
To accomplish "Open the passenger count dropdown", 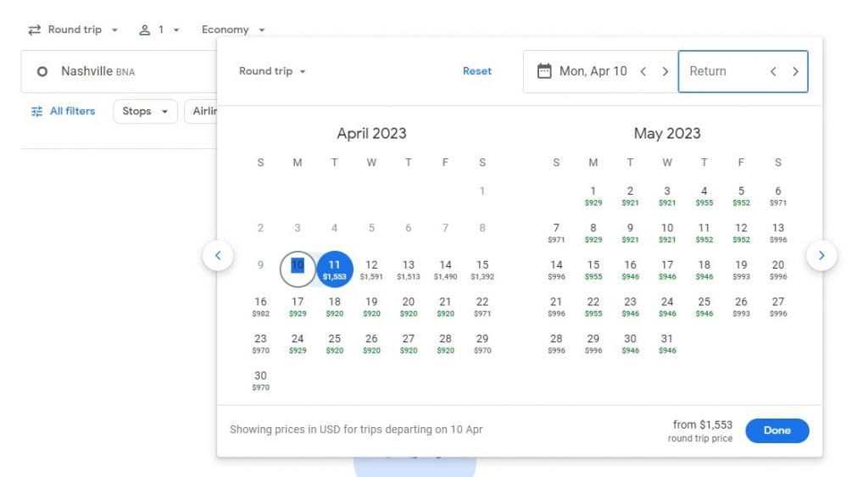I will point(159,30).
